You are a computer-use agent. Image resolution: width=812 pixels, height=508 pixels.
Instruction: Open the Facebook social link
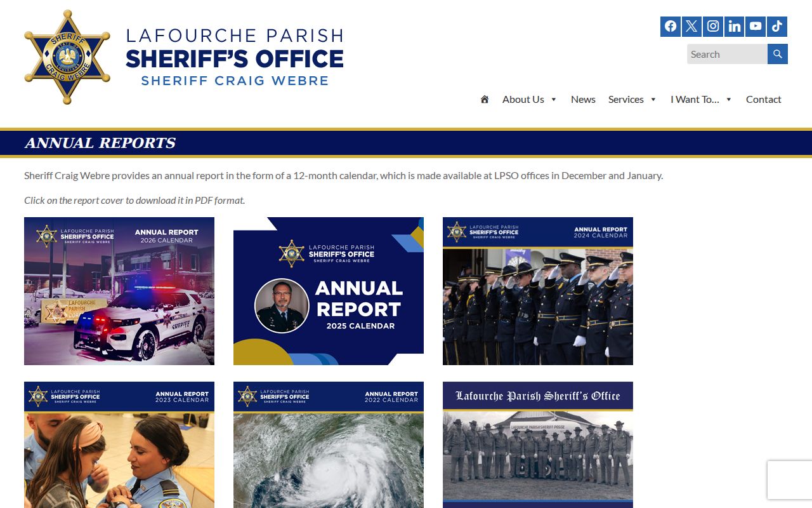[671, 27]
